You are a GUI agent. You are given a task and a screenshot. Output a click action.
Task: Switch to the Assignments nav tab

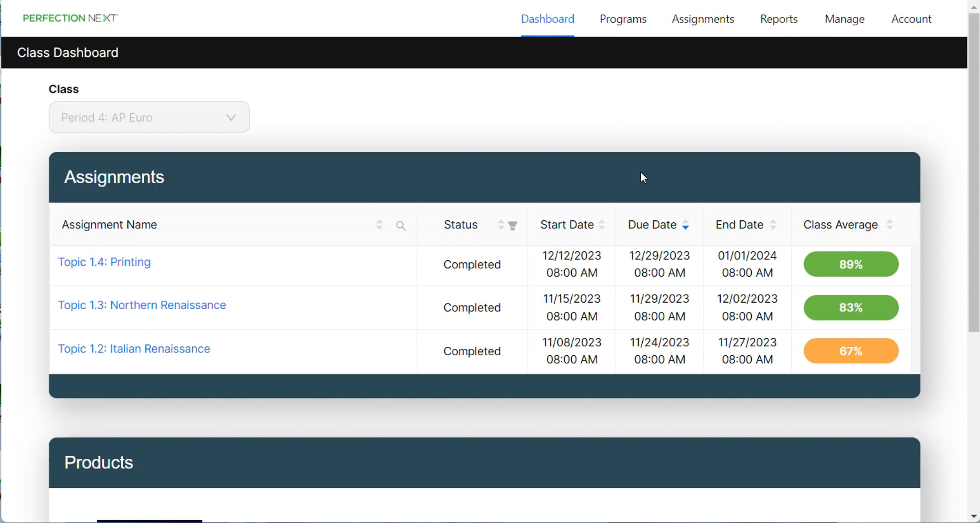(x=703, y=19)
